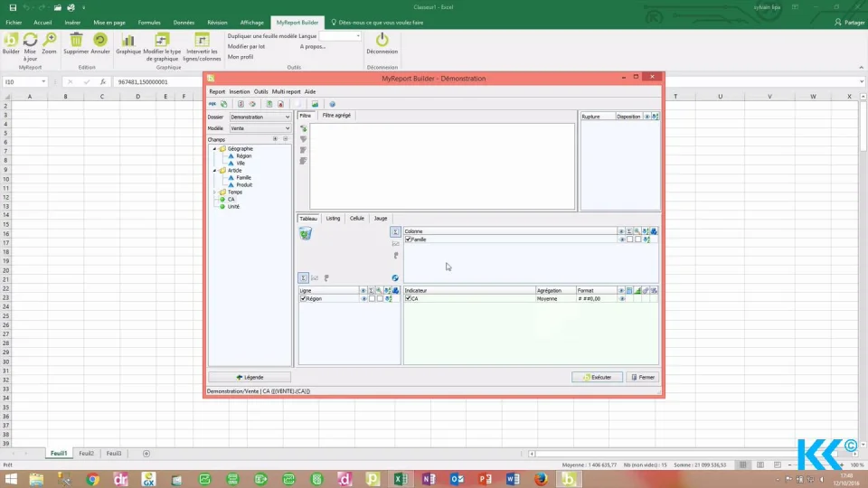Toggle eye visibility for CA indicator row
Image resolution: width=868 pixels, height=488 pixels.
(x=622, y=299)
